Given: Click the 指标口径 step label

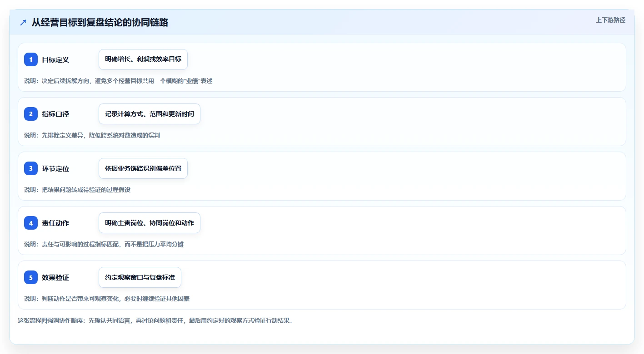Looking at the screenshot, I should (55, 114).
